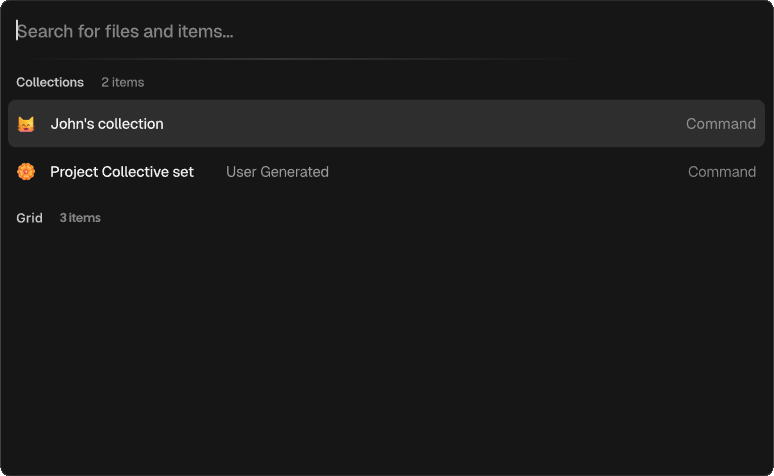The image size is (774, 476).
Task: Click the 3 items count label
Action: tap(80, 218)
